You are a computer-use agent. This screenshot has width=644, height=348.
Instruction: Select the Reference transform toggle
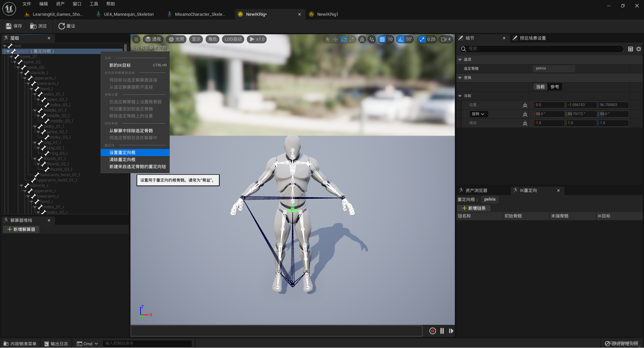(555, 87)
